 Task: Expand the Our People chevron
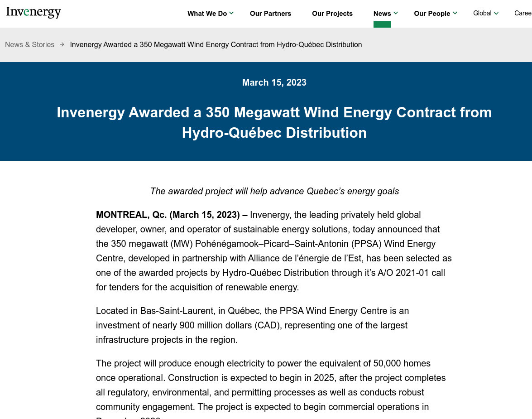coord(455,13)
